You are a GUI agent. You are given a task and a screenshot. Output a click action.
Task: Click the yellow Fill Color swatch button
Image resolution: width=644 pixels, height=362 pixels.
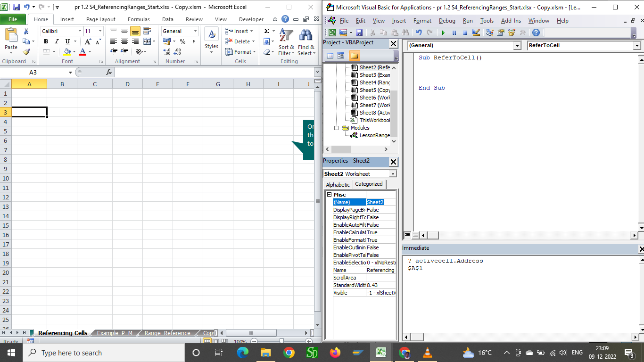[67, 52]
